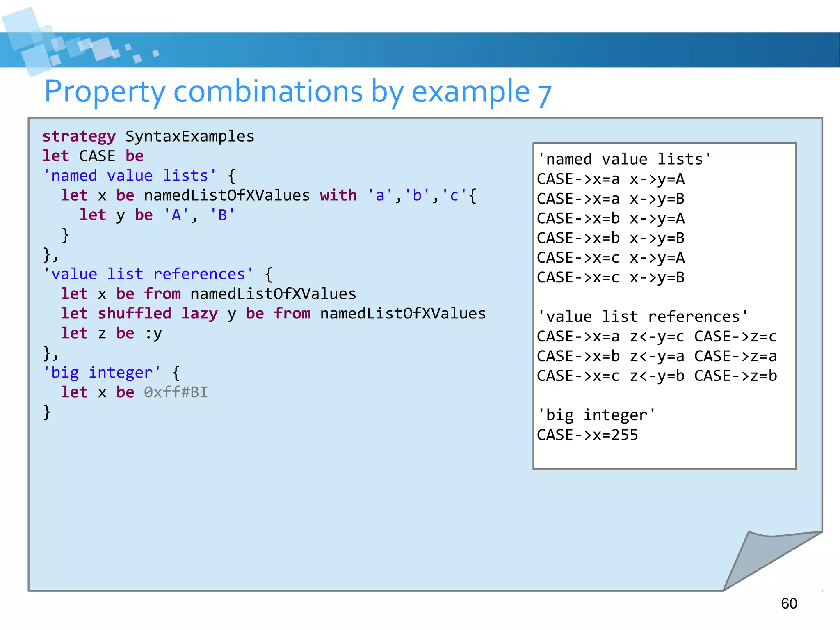Click the code label 'named value lists' in the left block
Screen dimensions: 840x630
point(130,176)
